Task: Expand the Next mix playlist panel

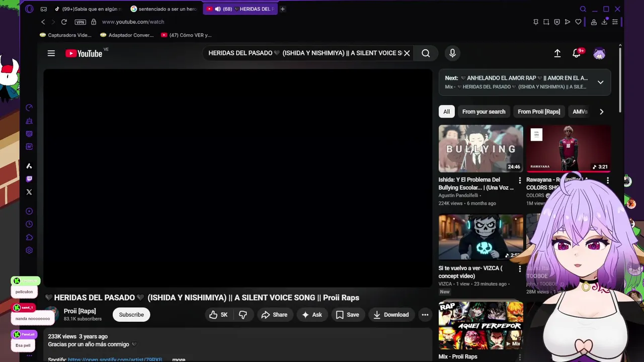Action: point(600,82)
